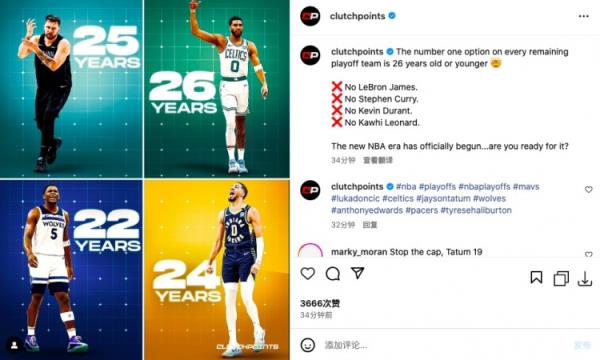Open the #lukadoncic hashtag

coord(355,199)
